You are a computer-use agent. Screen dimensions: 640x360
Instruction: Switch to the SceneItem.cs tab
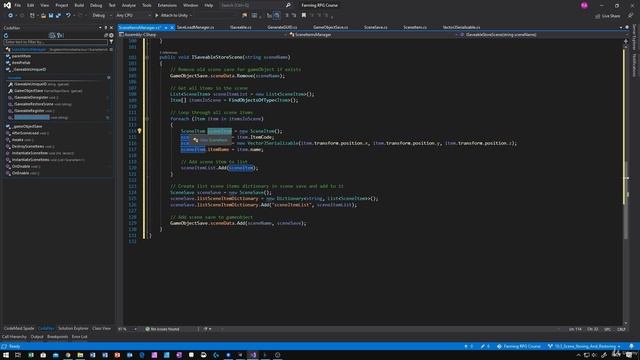click(415, 27)
